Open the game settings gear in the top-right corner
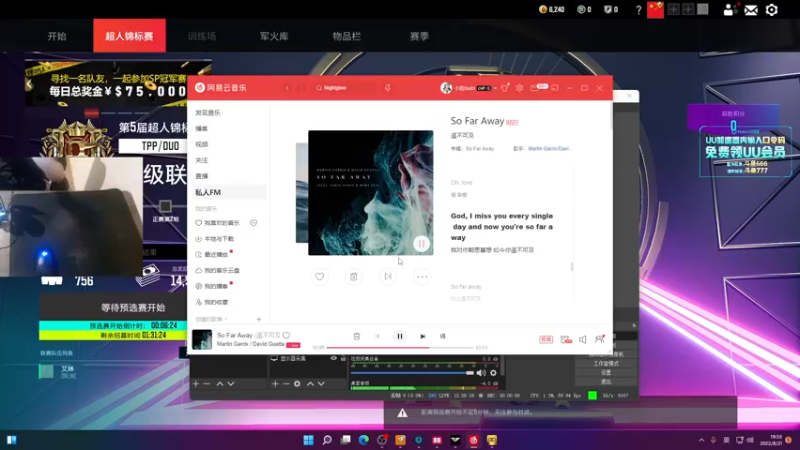The height and width of the screenshot is (450, 800). pyautogui.click(x=771, y=10)
